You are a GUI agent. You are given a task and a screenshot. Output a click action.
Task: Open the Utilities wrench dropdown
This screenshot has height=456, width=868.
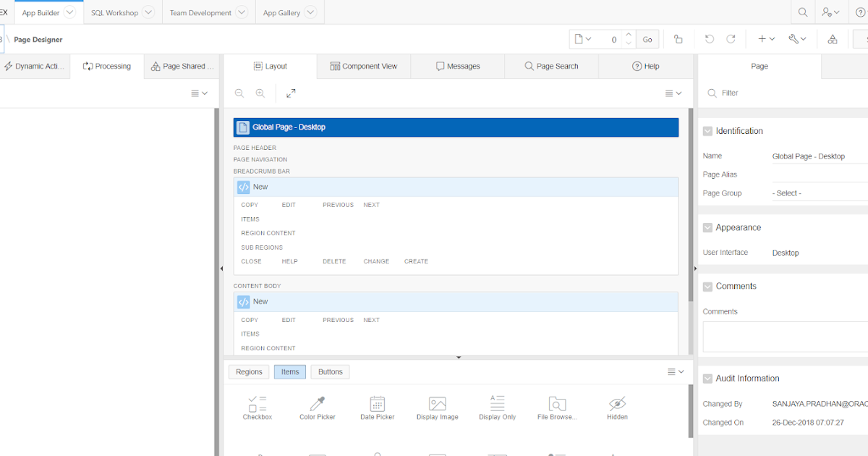(798, 38)
